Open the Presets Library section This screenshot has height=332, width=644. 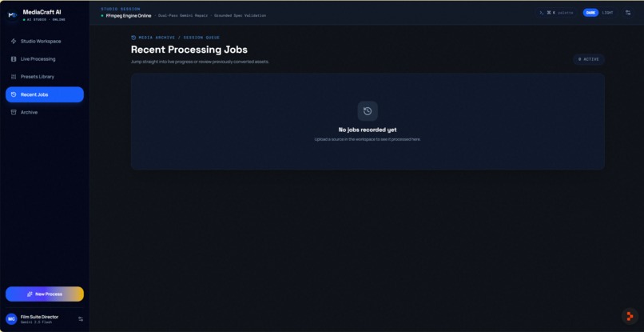coord(45,77)
